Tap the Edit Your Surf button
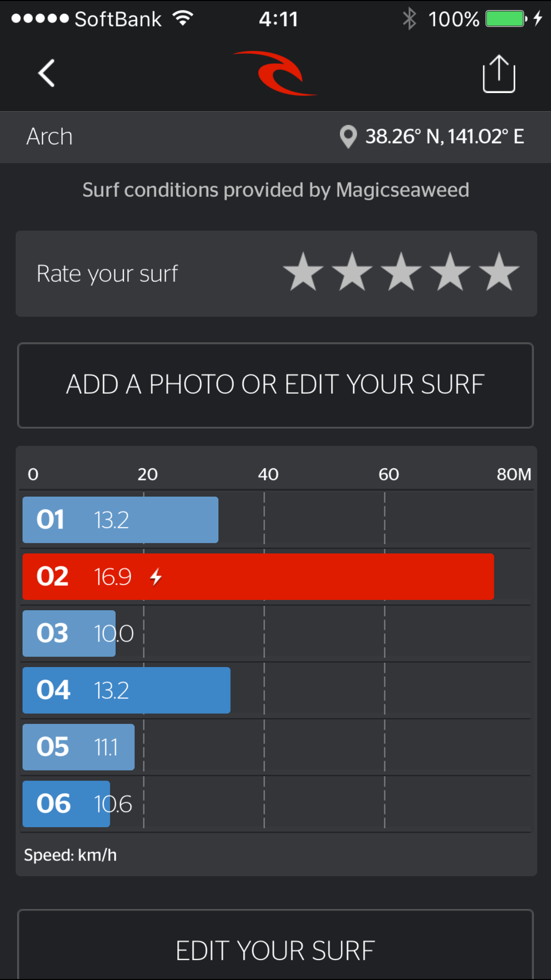The image size is (551, 980). [275, 945]
